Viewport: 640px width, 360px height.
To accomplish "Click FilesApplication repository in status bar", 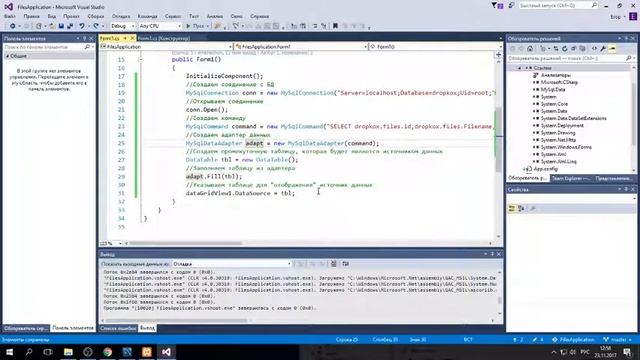I will (x=573, y=340).
